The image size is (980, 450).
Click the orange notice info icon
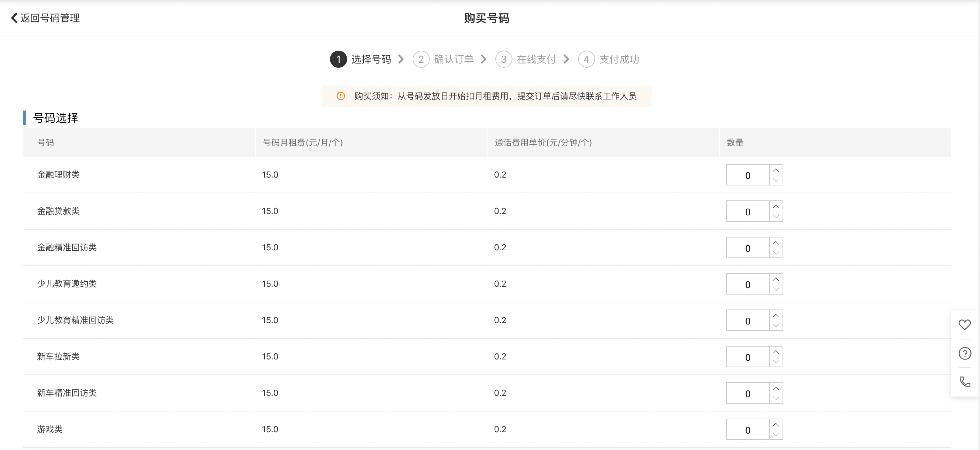(340, 96)
